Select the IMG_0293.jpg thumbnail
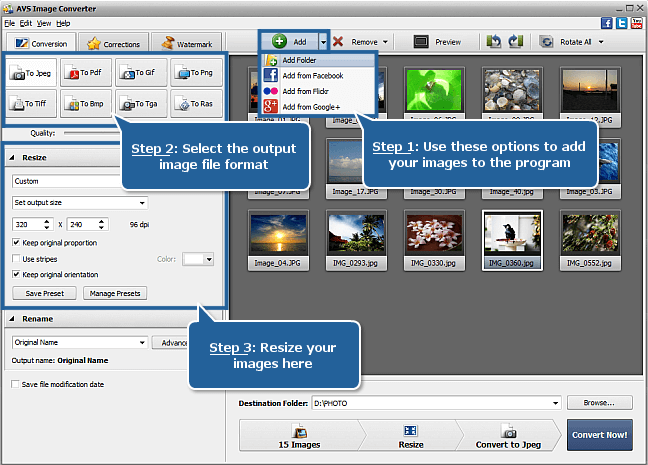Image resolution: width=648 pixels, height=465 pixels. point(356,240)
